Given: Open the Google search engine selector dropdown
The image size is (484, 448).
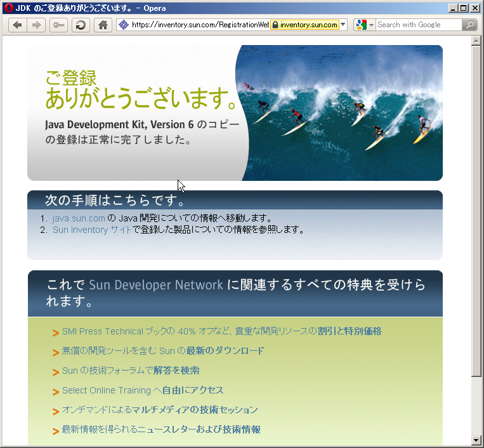Looking at the screenshot, I should (x=365, y=25).
